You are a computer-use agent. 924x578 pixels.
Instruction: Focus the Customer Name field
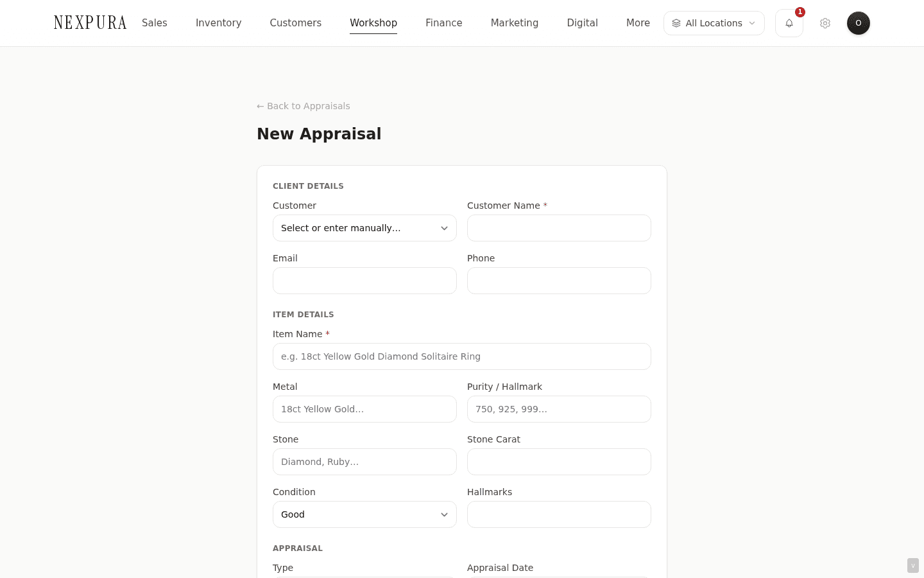(x=559, y=228)
